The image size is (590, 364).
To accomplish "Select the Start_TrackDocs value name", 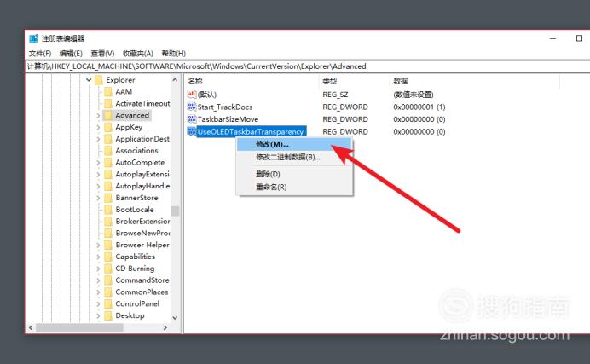I will [225, 107].
